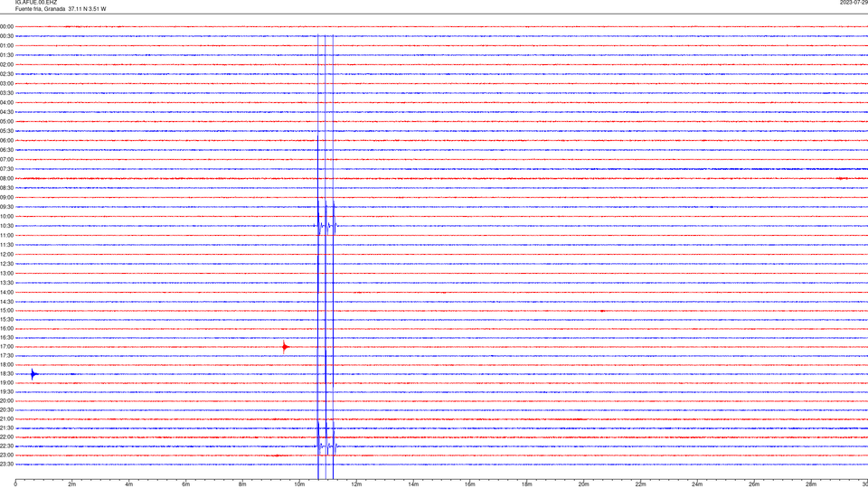Click the 01:00 time label

point(6,45)
